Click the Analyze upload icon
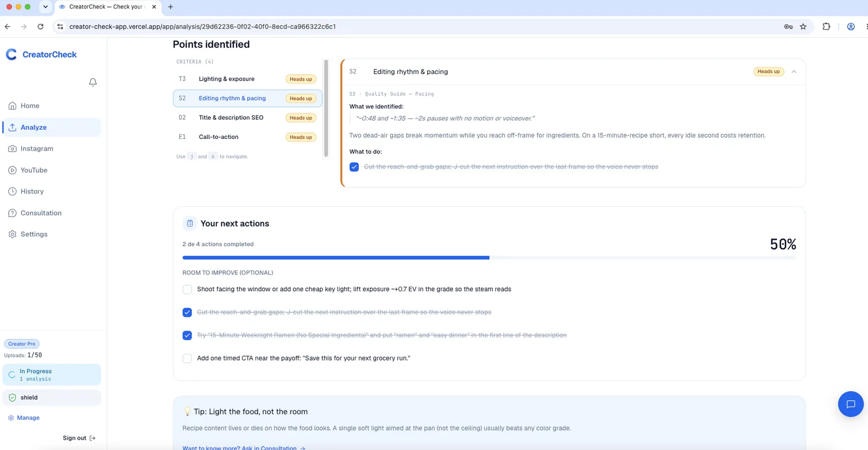Viewport: 868px width, 450px height. click(12, 127)
